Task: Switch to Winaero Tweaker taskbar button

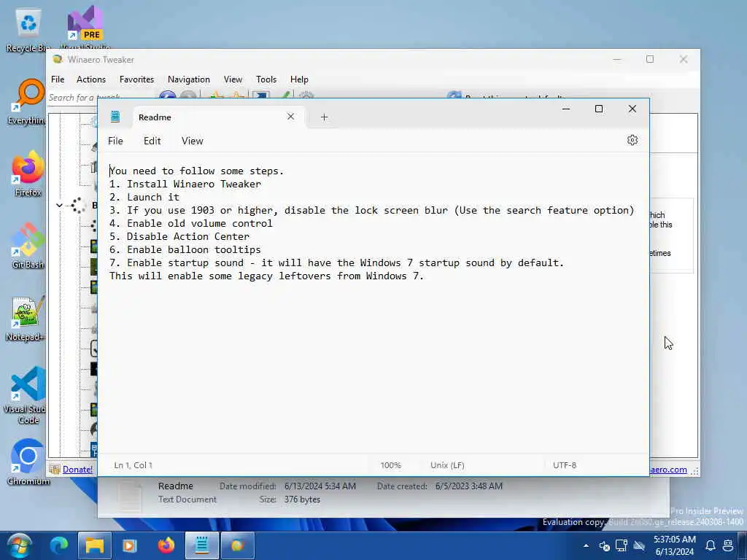Action: pyautogui.click(x=237, y=545)
